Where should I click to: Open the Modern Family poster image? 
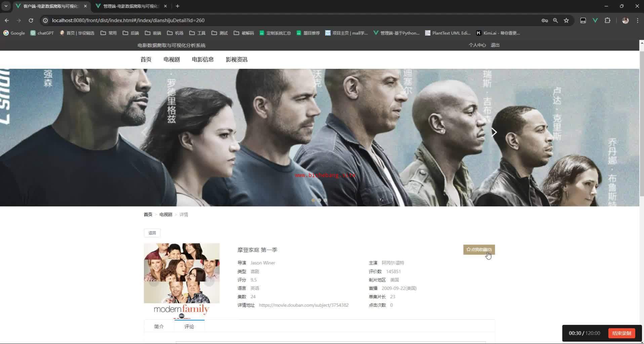click(182, 281)
